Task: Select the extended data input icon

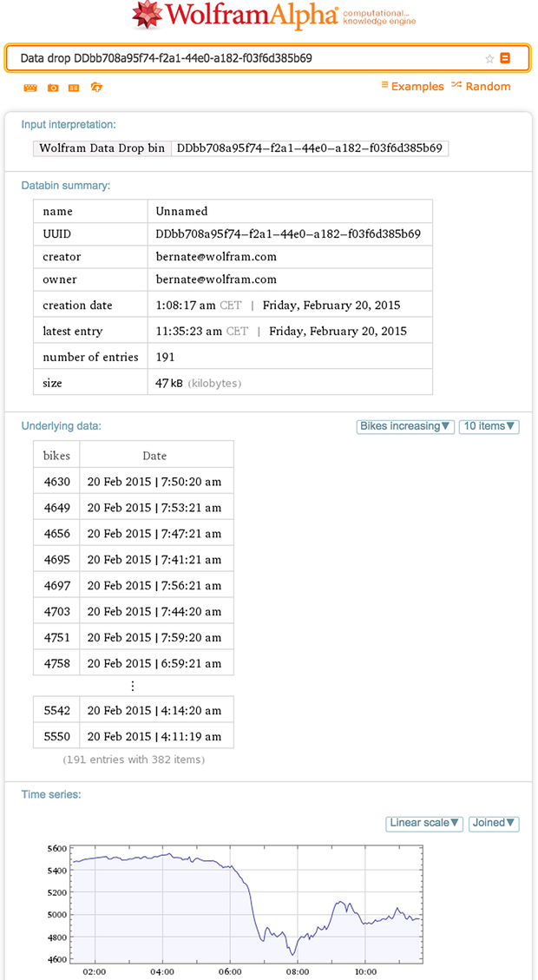Action: (75, 87)
